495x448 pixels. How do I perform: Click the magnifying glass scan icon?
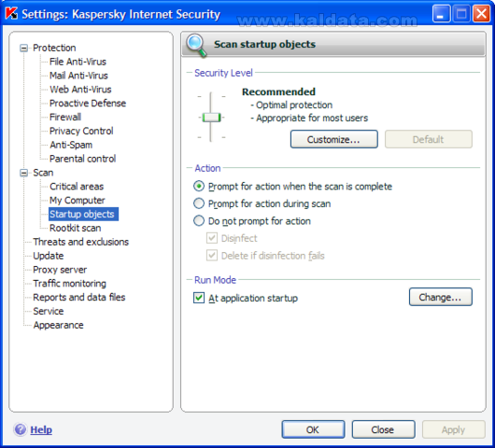pos(196,46)
